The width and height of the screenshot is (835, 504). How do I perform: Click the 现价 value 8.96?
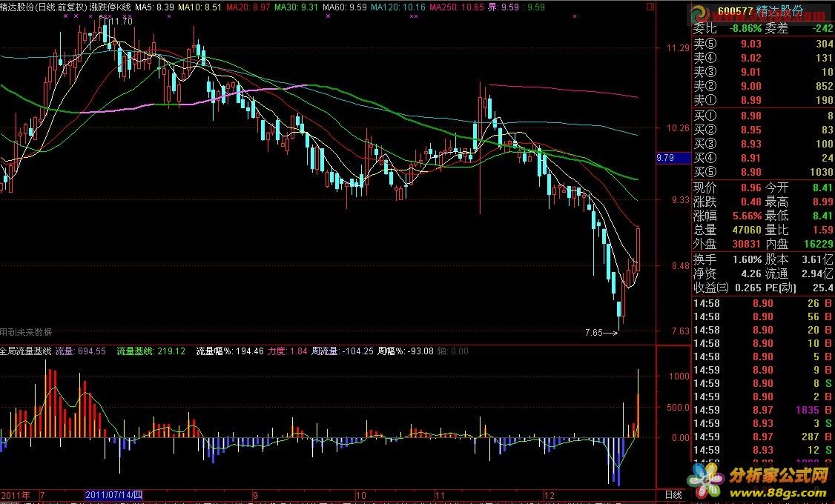pos(751,188)
